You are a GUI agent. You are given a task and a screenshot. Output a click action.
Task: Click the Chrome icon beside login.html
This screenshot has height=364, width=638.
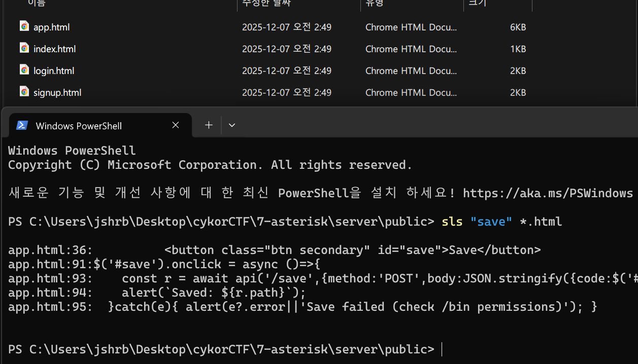[24, 70]
